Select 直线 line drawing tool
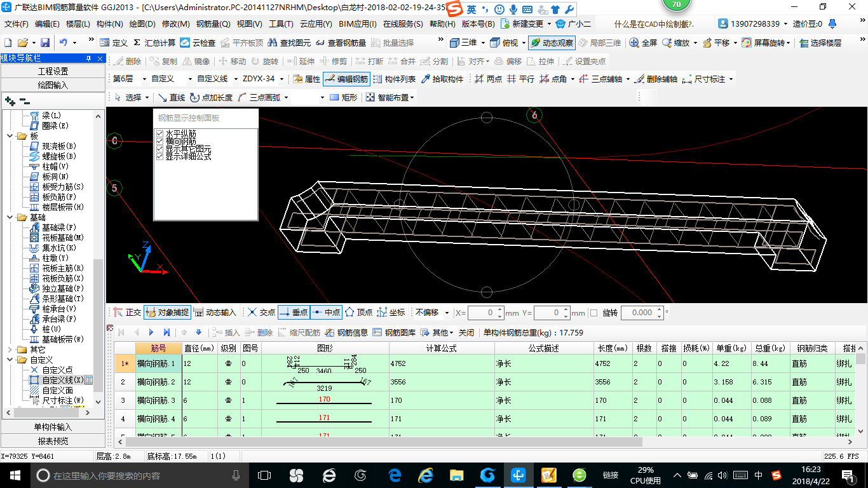 click(x=171, y=97)
